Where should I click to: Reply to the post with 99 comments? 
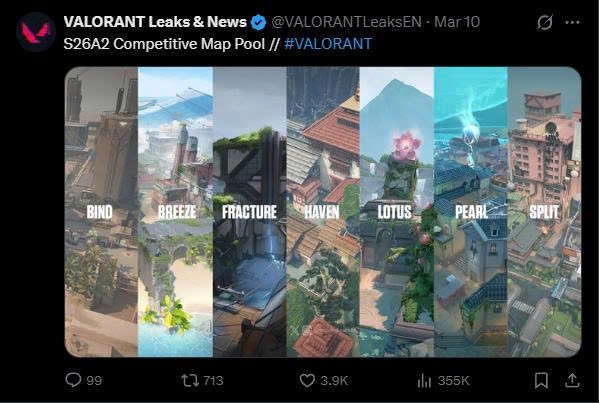[84, 380]
